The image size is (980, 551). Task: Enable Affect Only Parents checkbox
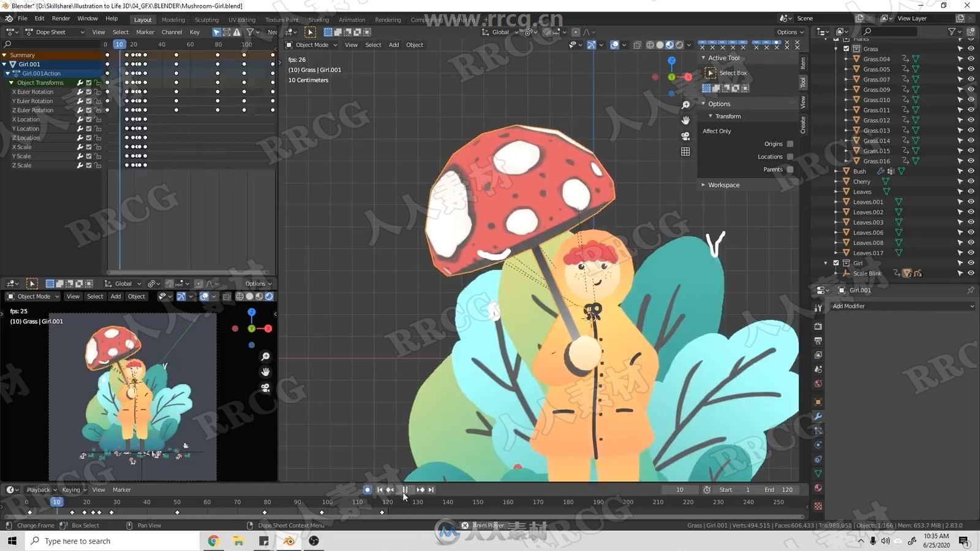click(x=790, y=170)
